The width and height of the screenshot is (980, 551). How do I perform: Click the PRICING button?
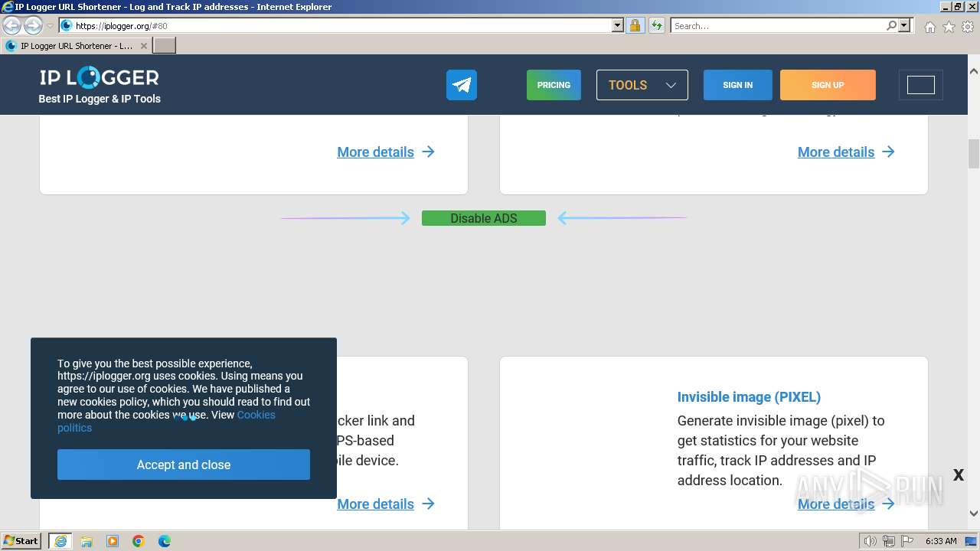[554, 85]
